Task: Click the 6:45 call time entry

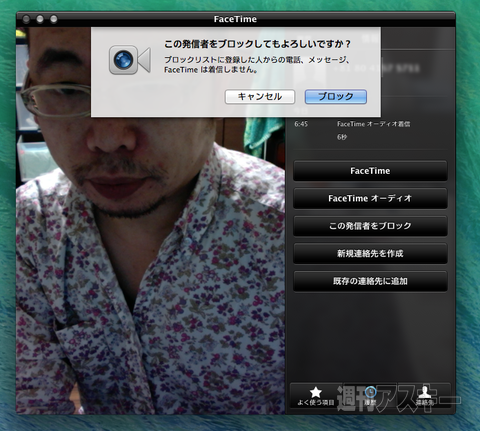Action: (301, 124)
